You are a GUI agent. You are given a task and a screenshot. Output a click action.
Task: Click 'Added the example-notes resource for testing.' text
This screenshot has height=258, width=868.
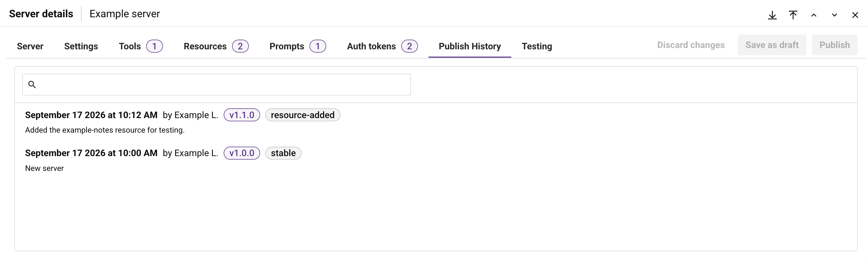pos(105,130)
